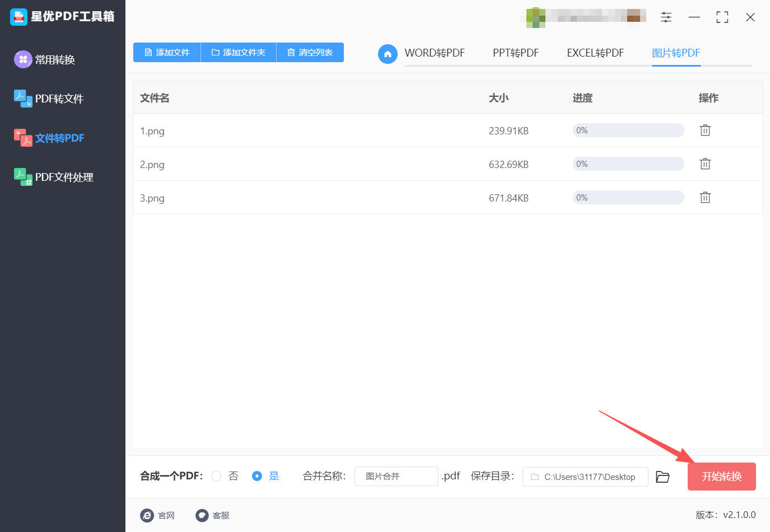The height and width of the screenshot is (532, 770).
Task: Select the 1.png file name
Action: (152, 131)
